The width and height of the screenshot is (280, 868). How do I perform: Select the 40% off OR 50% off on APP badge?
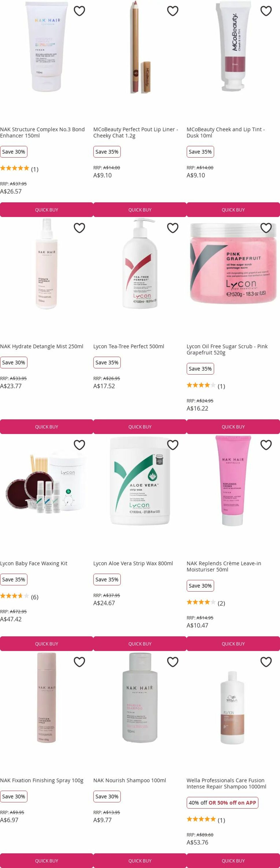click(x=222, y=803)
